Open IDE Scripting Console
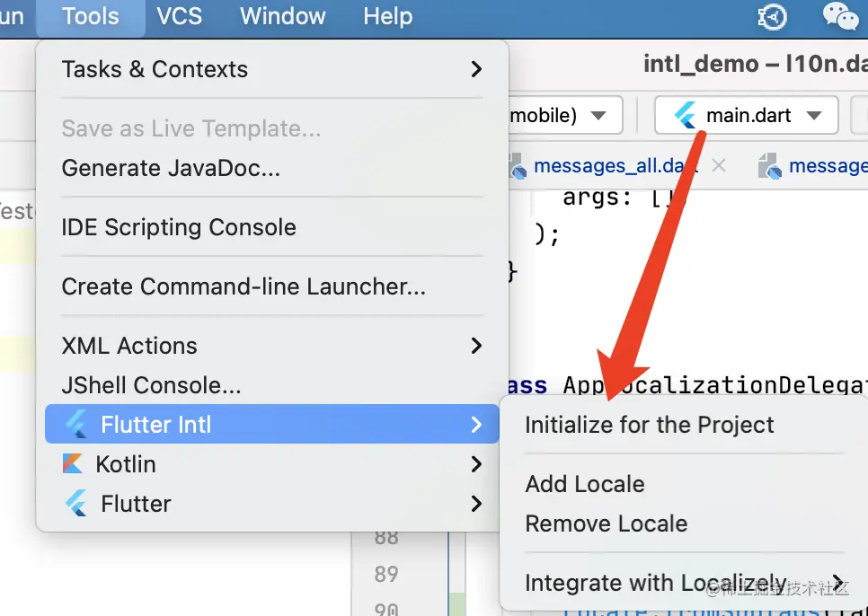This screenshot has height=616, width=868. (x=271, y=227)
